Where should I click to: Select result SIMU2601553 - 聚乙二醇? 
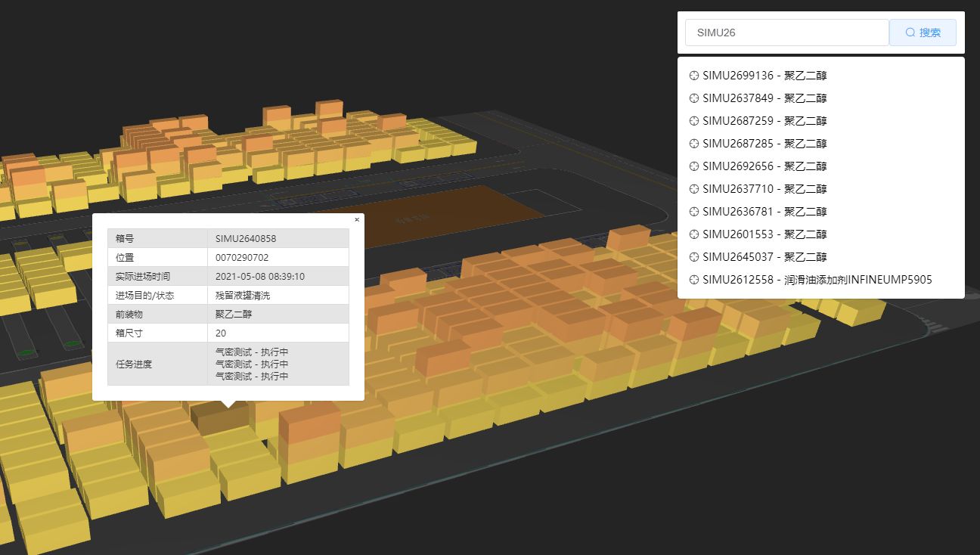coord(820,234)
